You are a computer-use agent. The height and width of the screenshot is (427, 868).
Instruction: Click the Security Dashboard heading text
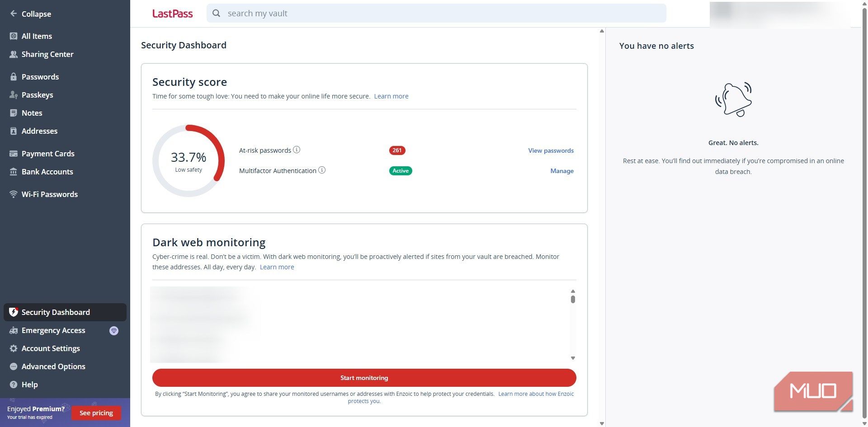tap(184, 45)
